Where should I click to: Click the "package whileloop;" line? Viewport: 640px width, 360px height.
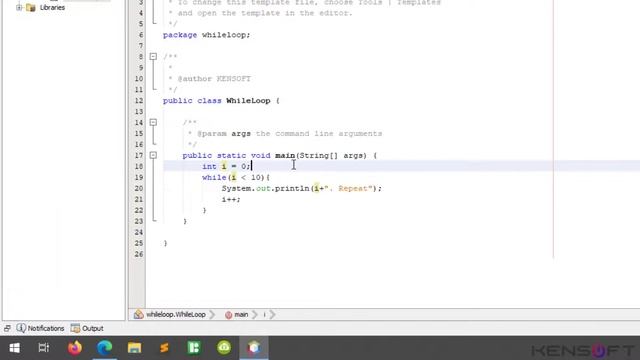pyautogui.click(x=207, y=35)
